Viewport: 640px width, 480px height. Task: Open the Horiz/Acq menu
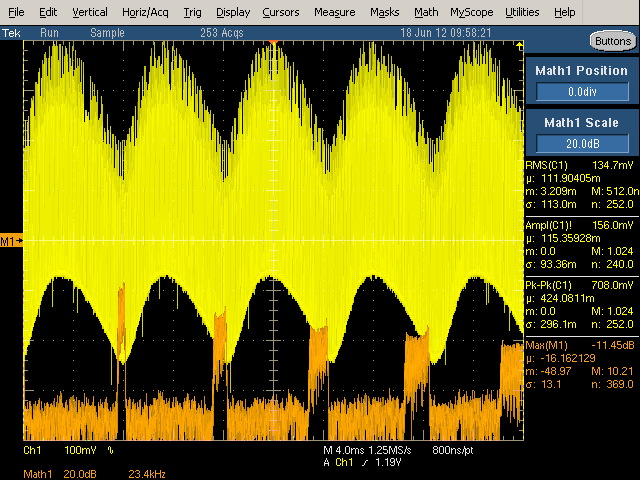pyautogui.click(x=146, y=12)
